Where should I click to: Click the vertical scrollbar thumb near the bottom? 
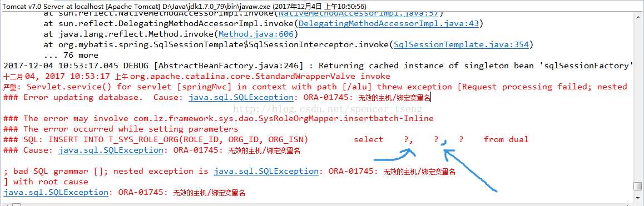point(637,187)
